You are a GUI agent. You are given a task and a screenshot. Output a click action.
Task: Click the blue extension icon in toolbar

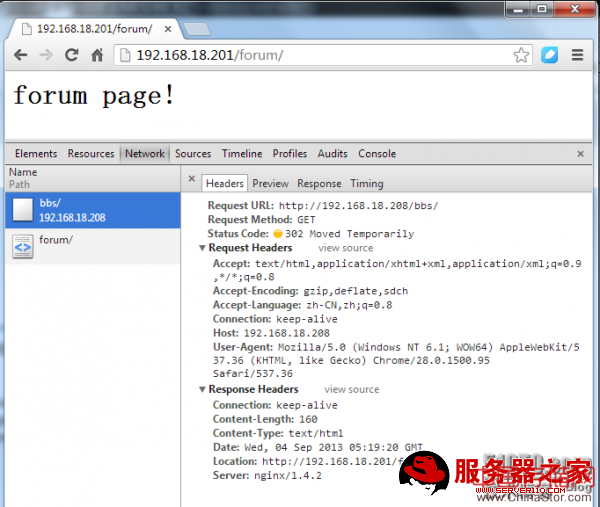(x=550, y=56)
